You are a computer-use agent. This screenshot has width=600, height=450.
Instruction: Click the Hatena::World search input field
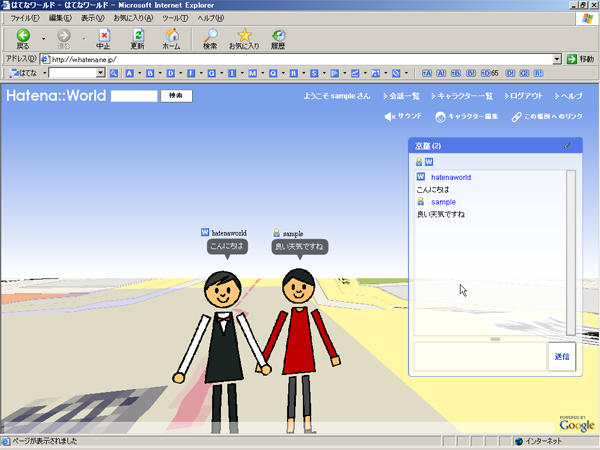(134, 96)
